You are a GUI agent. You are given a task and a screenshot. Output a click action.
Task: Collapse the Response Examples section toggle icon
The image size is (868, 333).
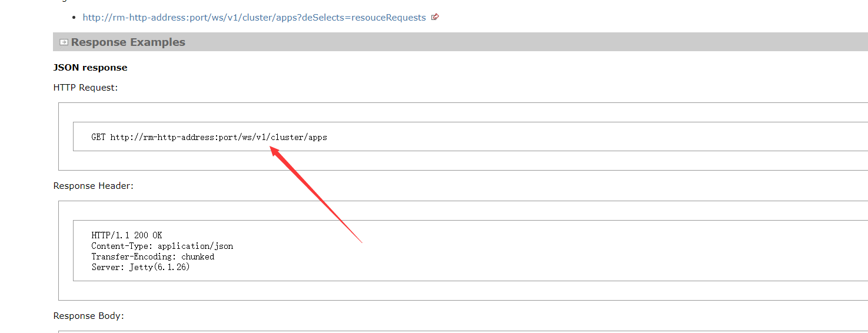(x=64, y=42)
